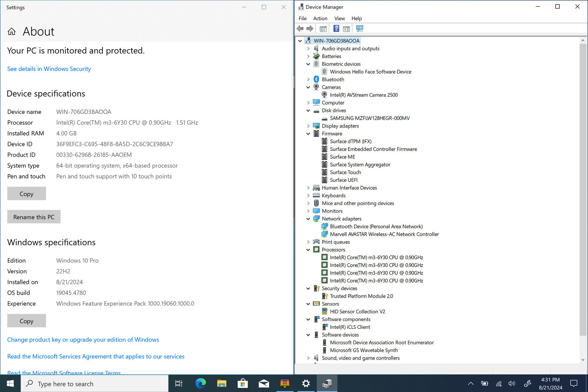Select the Print queues printer icon
Image resolution: width=588 pixels, height=392 pixels.
click(x=316, y=242)
